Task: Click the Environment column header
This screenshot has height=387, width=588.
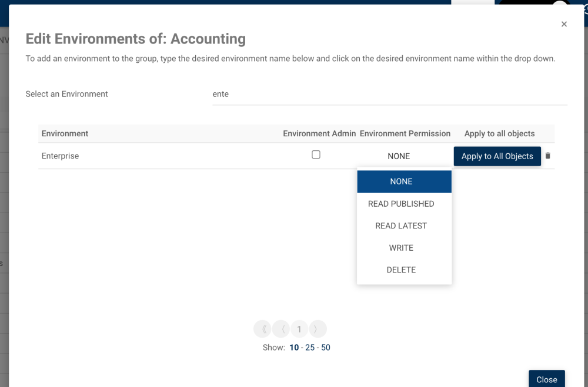Action: (65, 134)
